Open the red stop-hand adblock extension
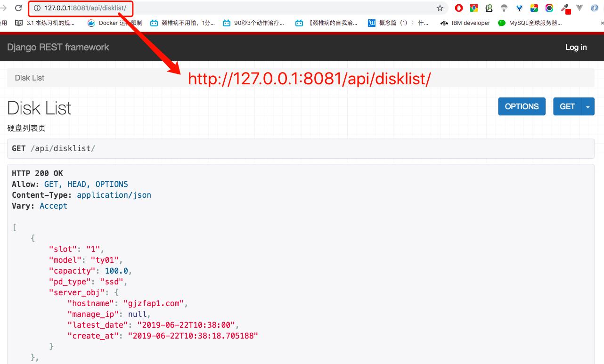Screen dimensions: 604x364 pyautogui.click(x=459, y=8)
